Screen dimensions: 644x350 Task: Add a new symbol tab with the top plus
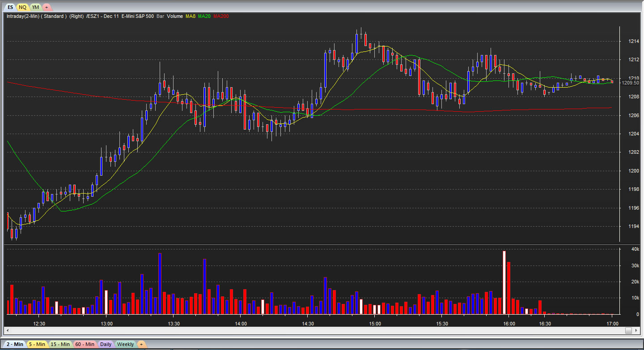(47, 7)
